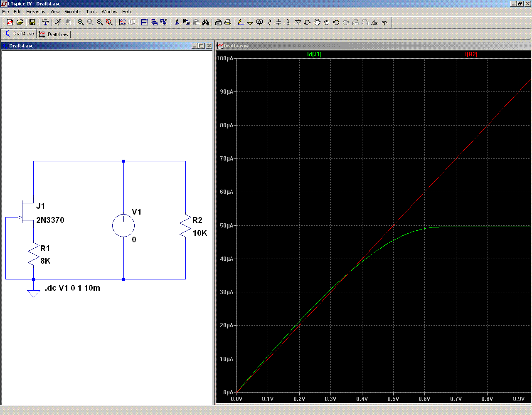The height and width of the screenshot is (415, 532).
Task: Click the Run simulation icon
Action: [x=58, y=22]
